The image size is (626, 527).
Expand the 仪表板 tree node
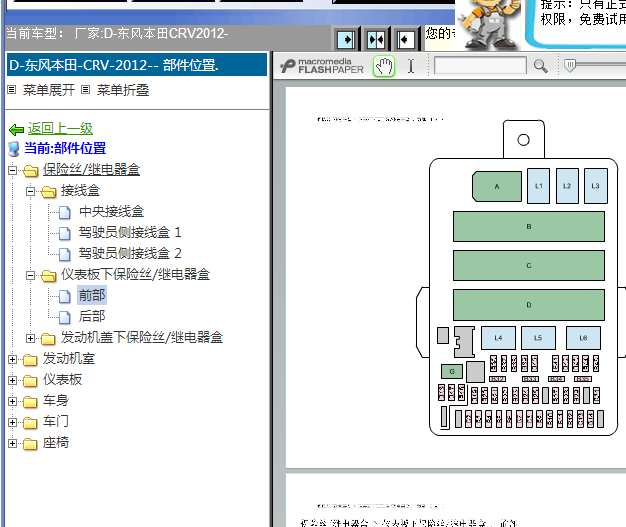click(12, 380)
